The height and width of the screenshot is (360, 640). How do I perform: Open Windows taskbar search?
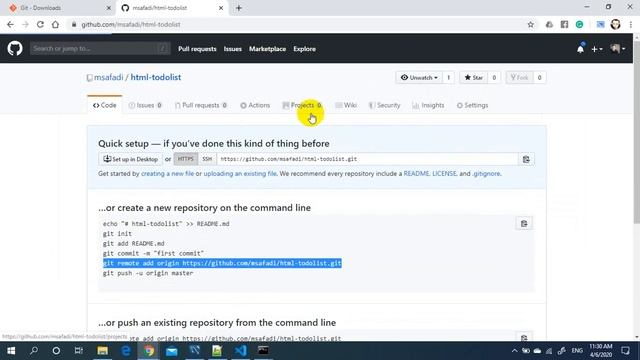pyautogui.click(x=34, y=351)
